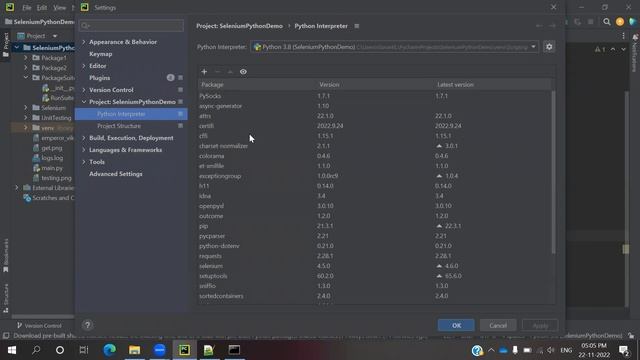Select the PySocks package row
The image size is (640, 360).
[x=374, y=96]
